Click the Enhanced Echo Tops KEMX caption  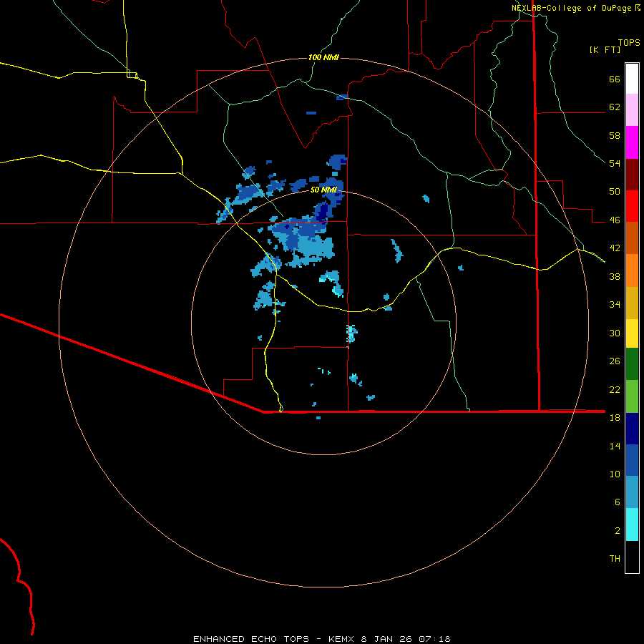(x=322, y=639)
